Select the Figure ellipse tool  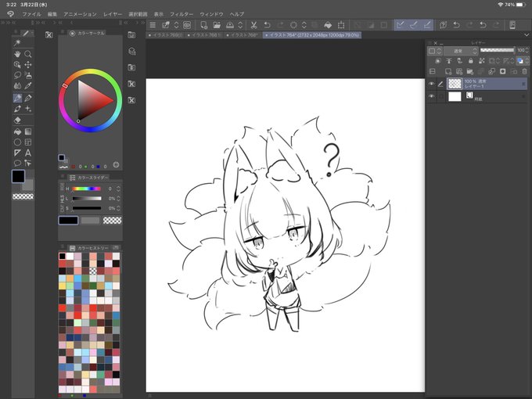click(x=17, y=142)
